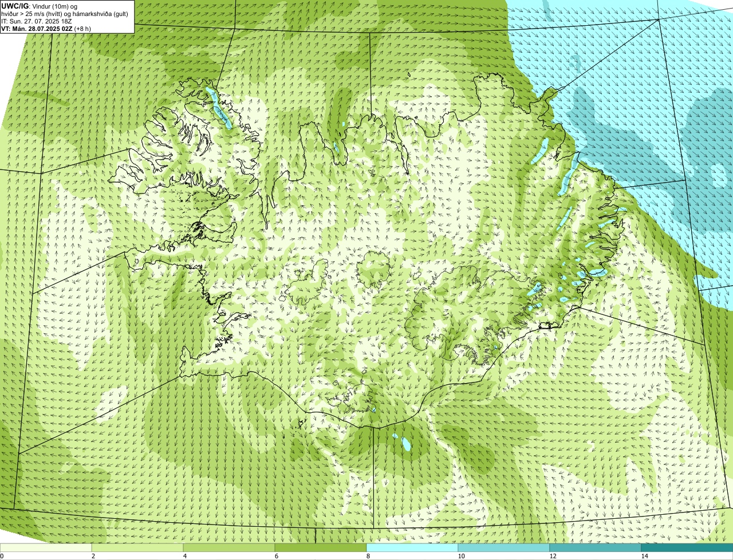
Task: Pick the medium green 4–6 m/s legend swatch
Action: click(x=229, y=547)
